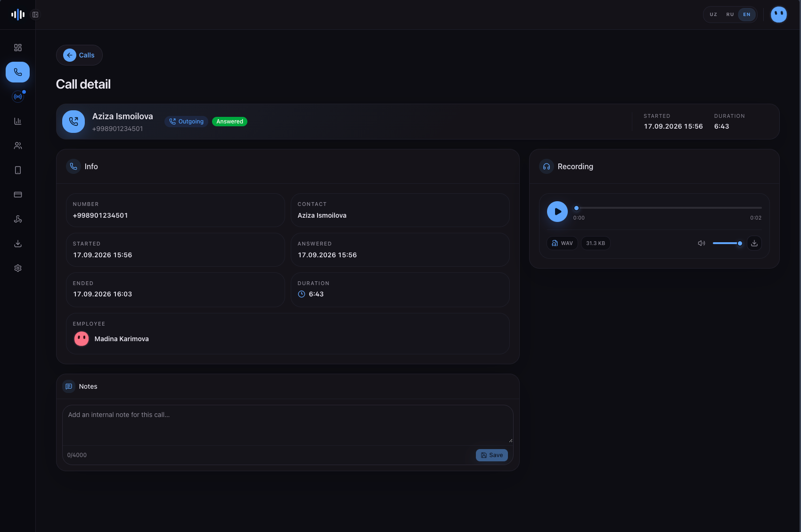Open the download sidebar icon
This screenshot has width=801, height=532.
point(18,244)
